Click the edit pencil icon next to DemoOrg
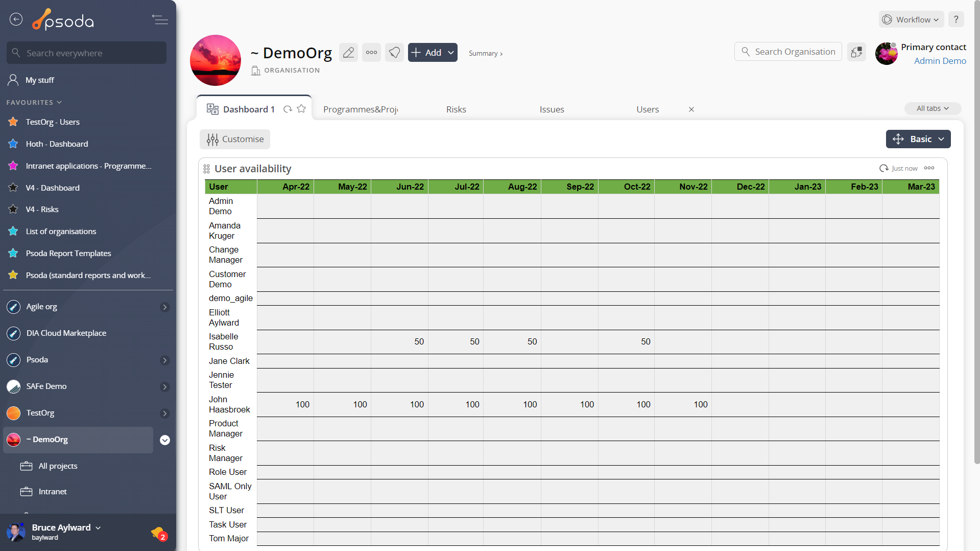 pos(348,53)
